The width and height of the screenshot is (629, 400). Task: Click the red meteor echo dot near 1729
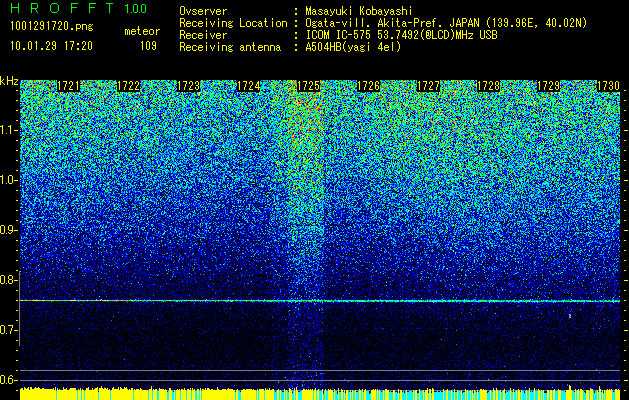[x=570, y=317]
